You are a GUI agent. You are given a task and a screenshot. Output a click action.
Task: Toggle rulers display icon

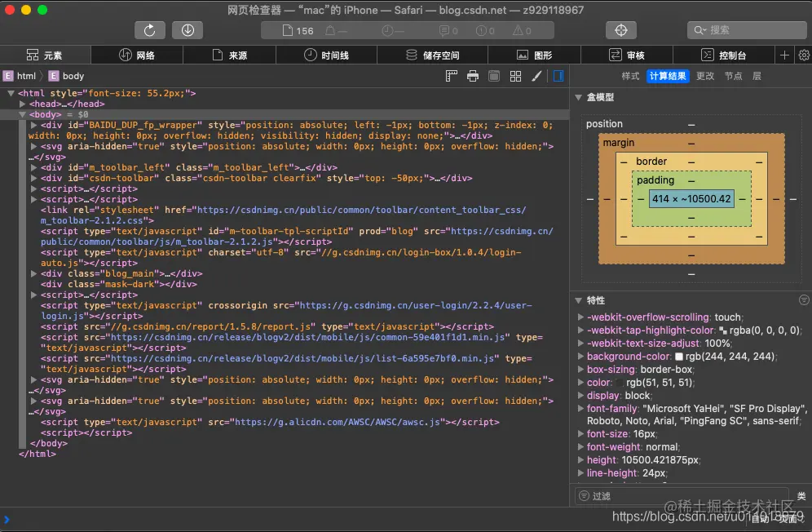[452, 76]
